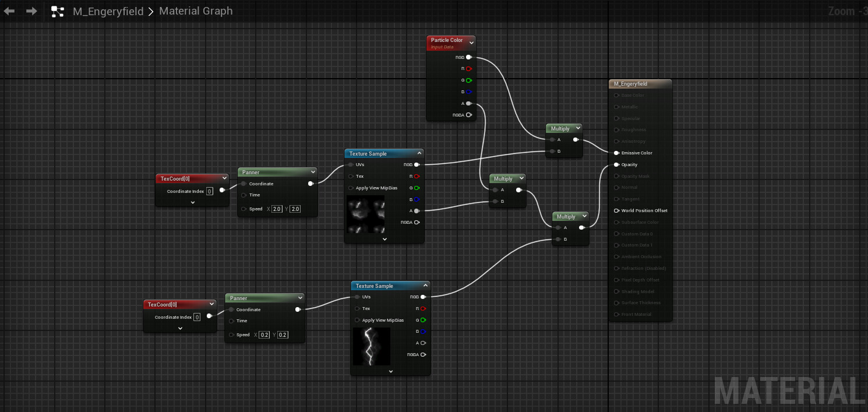
Task: Open the chevron on the Multiply fed by Particle Color alpha
Action: [x=521, y=178]
